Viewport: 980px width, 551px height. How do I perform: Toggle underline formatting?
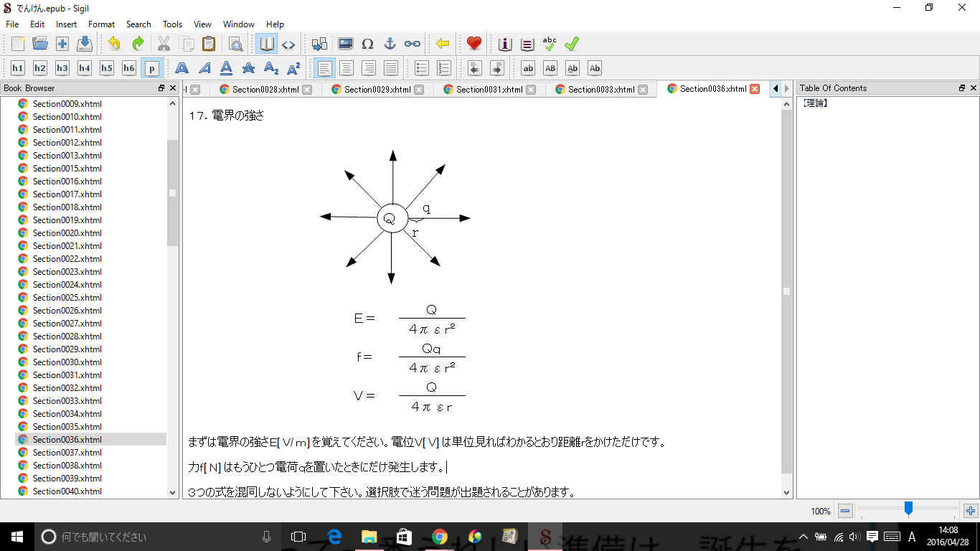pyautogui.click(x=227, y=68)
